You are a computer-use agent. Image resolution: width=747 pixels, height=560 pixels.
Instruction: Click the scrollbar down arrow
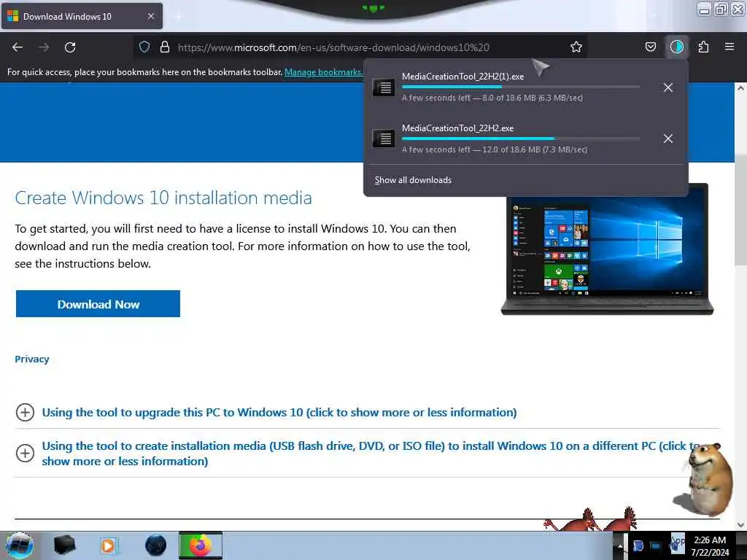click(740, 525)
